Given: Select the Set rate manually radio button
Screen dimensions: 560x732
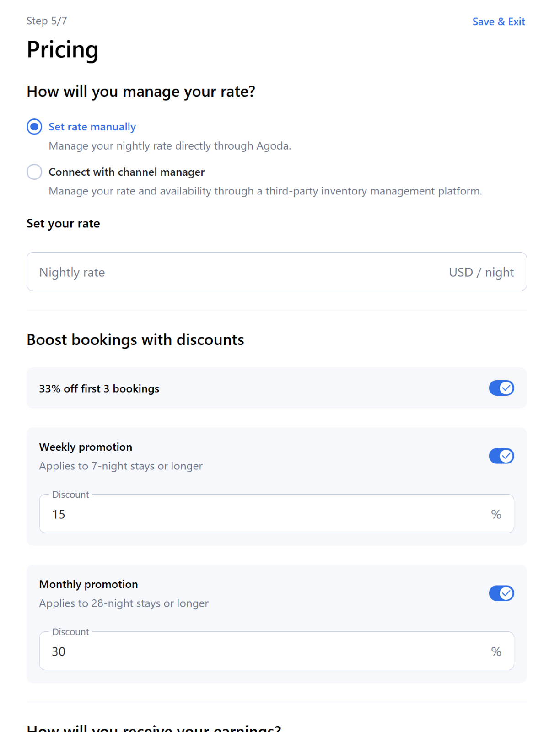Looking at the screenshot, I should 34,127.
